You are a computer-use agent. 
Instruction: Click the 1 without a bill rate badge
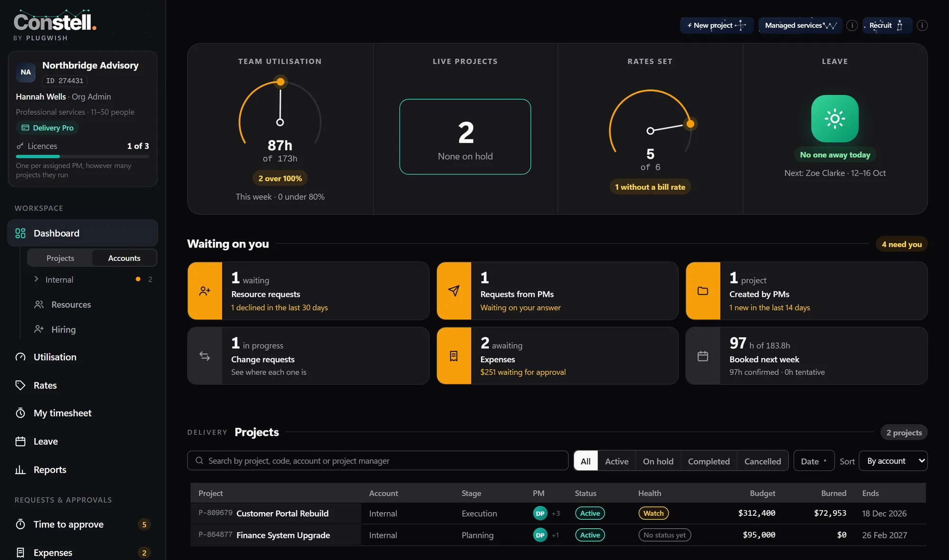[x=650, y=187]
